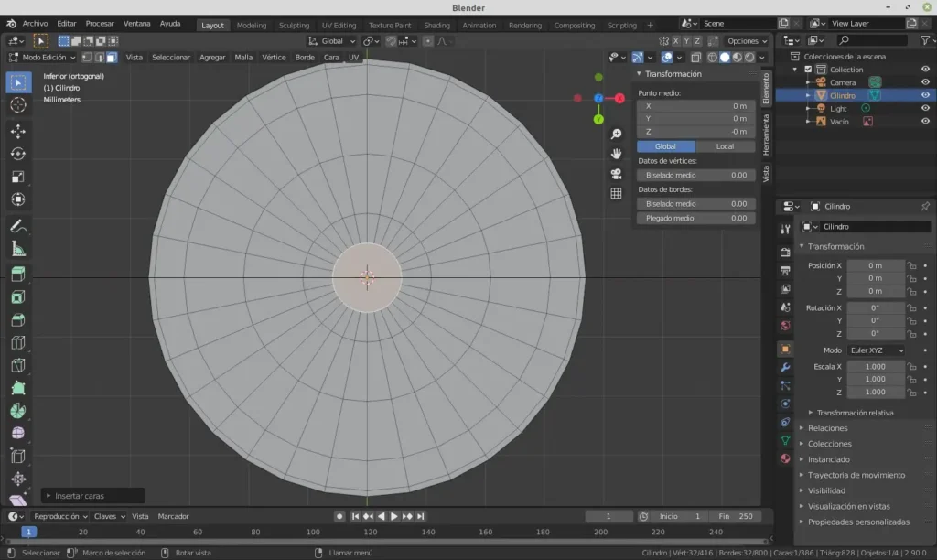The image size is (937, 560).
Task: Click the Marcador timeline menu button
Action: [173, 516]
